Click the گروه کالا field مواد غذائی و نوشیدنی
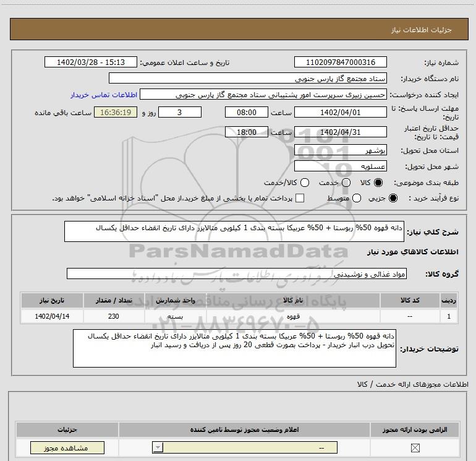The image size is (476, 461). tap(237, 274)
